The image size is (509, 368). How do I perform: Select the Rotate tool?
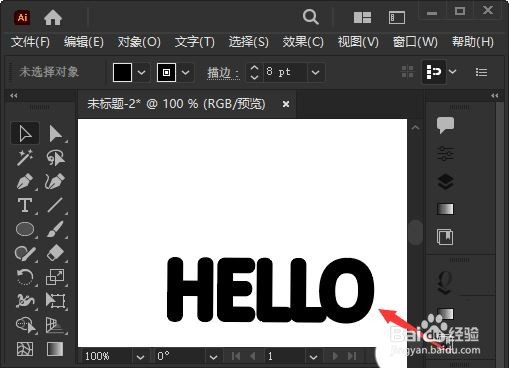click(25, 277)
